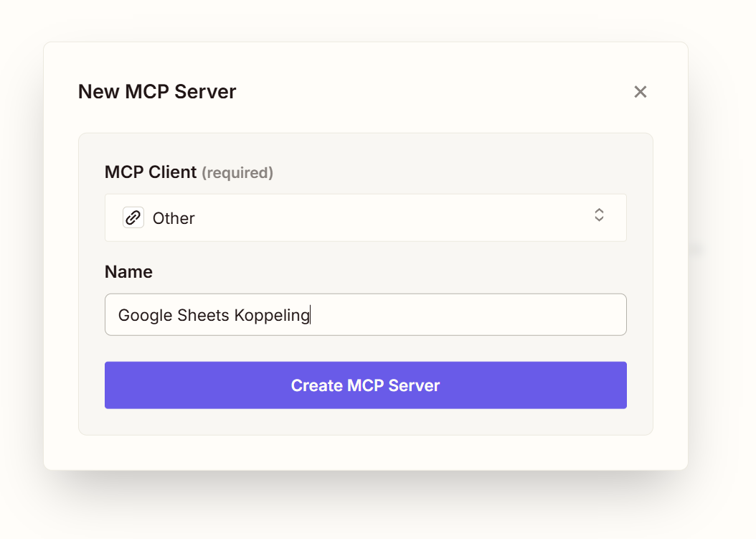Select the linked chain symbol in the selector box
The height and width of the screenshot is (539, 756).
(x=133, y=217)
